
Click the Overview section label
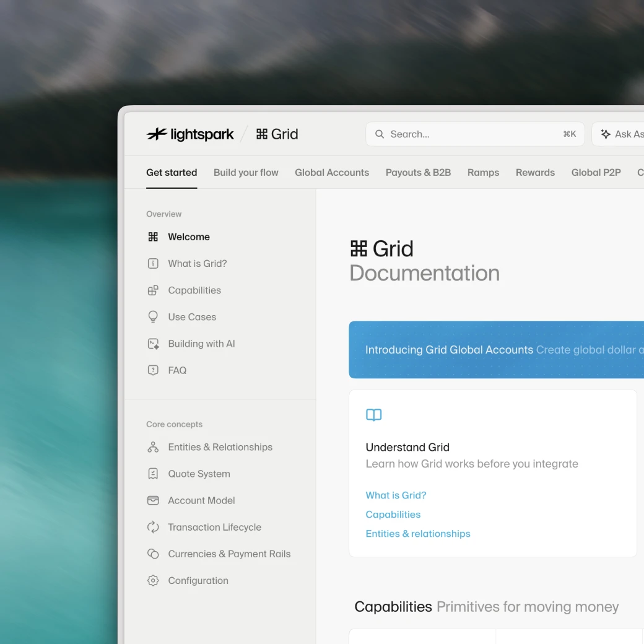[x=164, y=214]
